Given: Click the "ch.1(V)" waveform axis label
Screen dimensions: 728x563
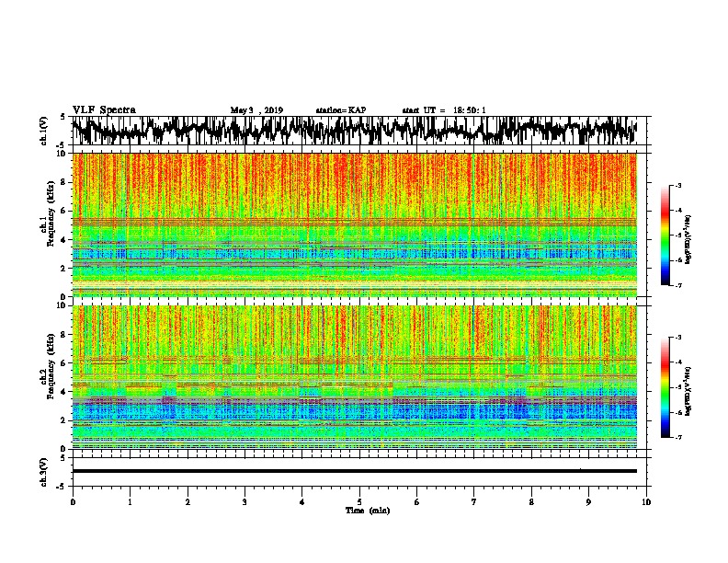Looking at the screenshot, I should (43, 131).
